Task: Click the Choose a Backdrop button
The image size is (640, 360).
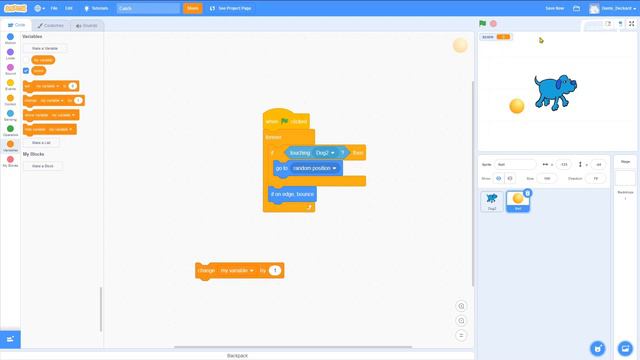Action: coord(625,349)
